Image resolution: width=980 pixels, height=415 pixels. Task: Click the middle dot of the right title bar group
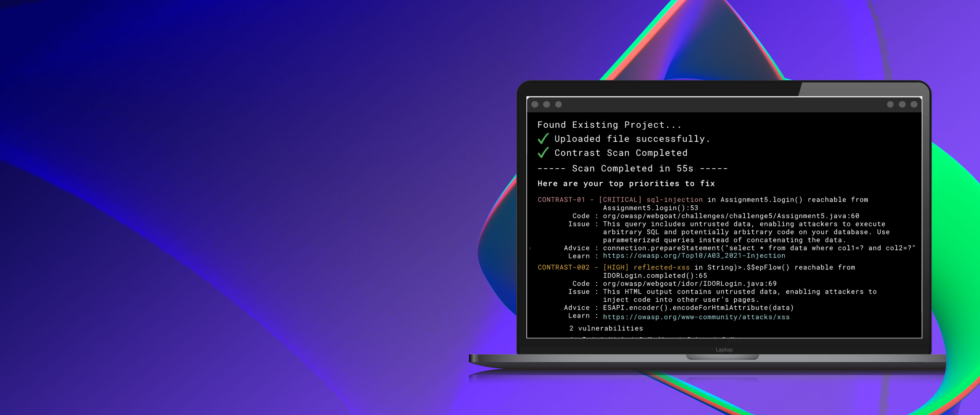(x=902, y=104)
